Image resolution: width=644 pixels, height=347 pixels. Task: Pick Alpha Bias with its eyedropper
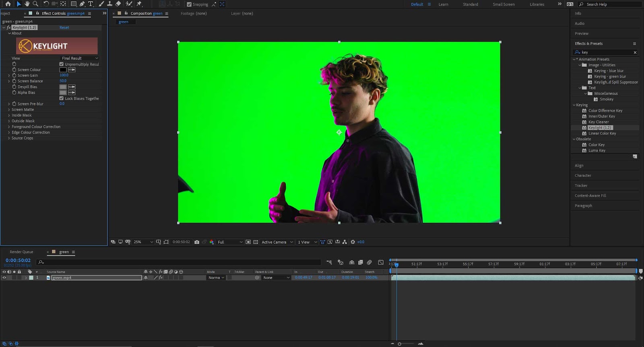click(72, 92)
